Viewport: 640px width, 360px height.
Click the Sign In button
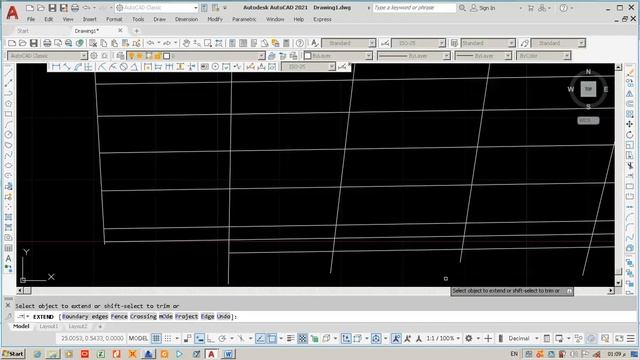pyautogui.click(x=482, y=8)
